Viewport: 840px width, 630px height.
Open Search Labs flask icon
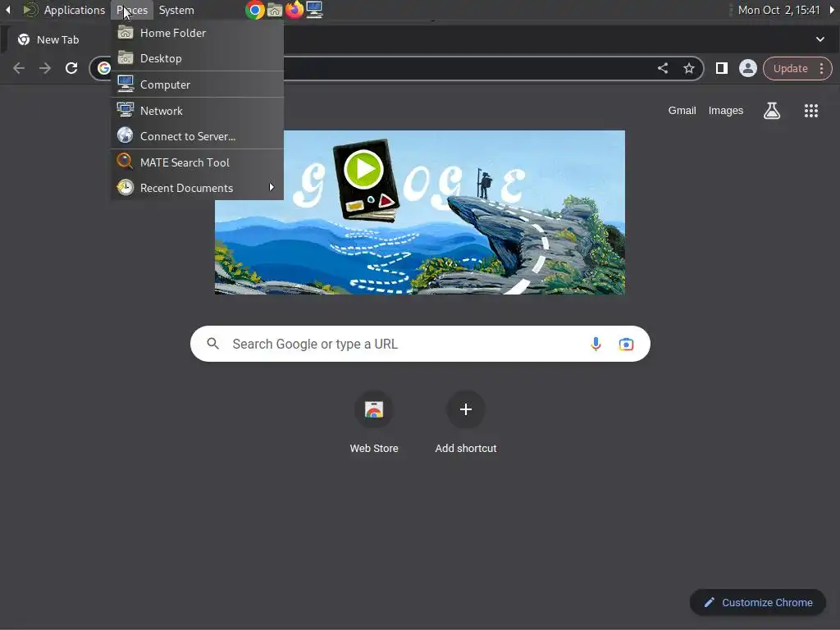pos(772,111)
